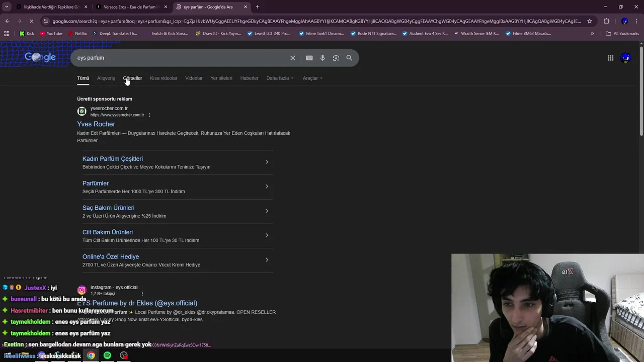Select the Tümü results tab
Screen dimensions: 644x362
(83, 78)
